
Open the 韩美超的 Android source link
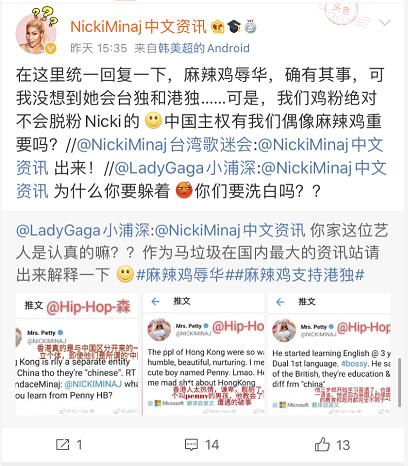coord(204,48)
